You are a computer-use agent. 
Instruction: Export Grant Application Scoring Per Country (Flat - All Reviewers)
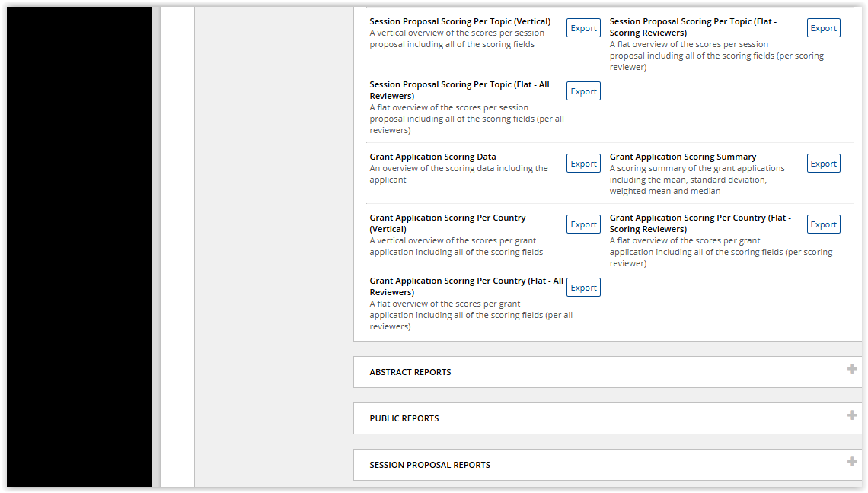click(x=583, y=287)
